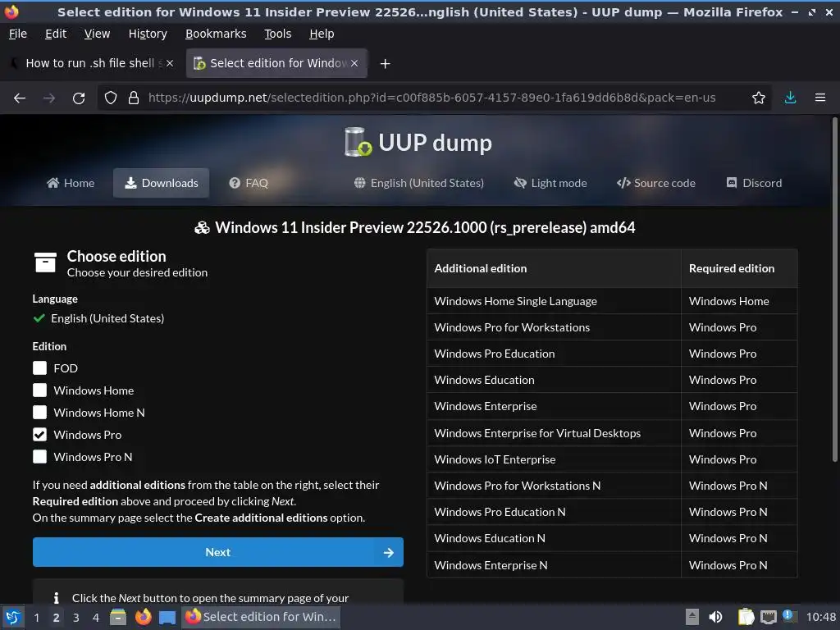The width and height of the screenshot is (840, 630).
Task: Open the Source code link
Action: [655, 183]
